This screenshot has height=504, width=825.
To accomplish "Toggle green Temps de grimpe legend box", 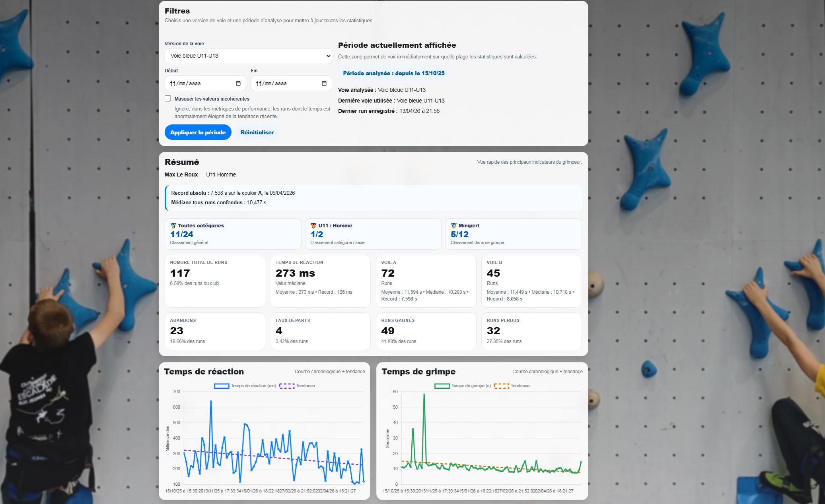I will tap(442, 386).
